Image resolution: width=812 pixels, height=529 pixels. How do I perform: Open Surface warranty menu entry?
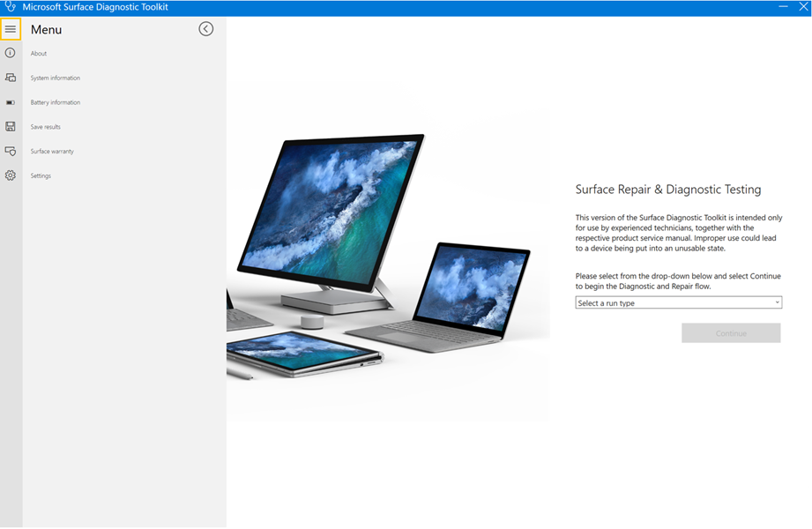52,152
